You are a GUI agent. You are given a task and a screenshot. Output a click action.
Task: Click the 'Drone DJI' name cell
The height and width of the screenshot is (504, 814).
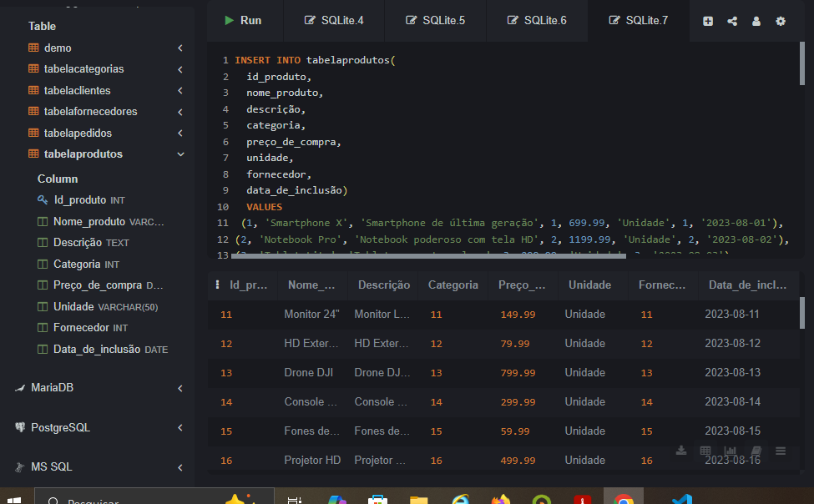pos(308,373)
